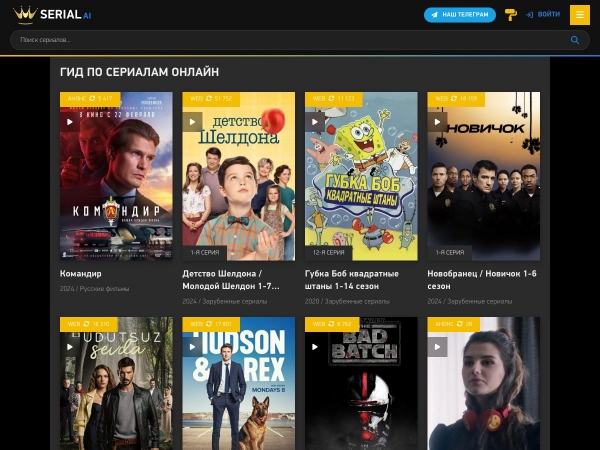Click the Serial.AI crown logo
Image resolution: width=600 pixels, height=450 pixels.
coord(52,14)
